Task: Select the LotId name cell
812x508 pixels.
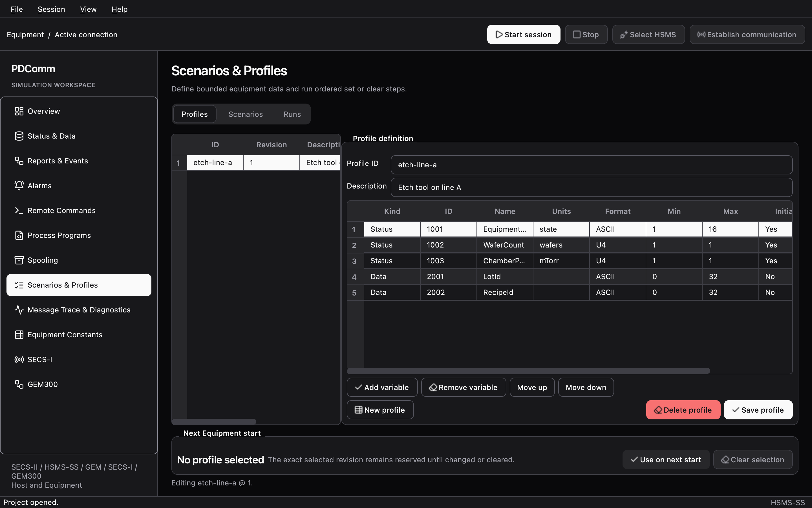Action: click(505, 277)
